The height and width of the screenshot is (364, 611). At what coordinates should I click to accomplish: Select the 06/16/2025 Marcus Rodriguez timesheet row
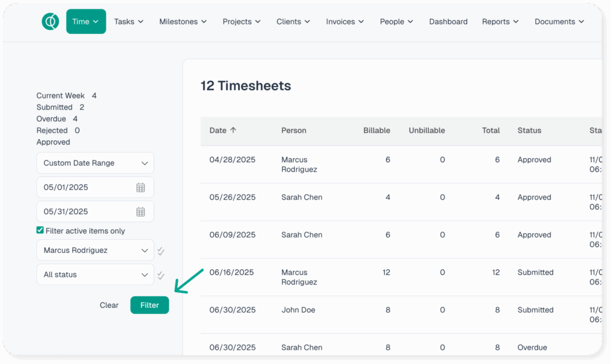pyautogui.click(x=358, y=277)
